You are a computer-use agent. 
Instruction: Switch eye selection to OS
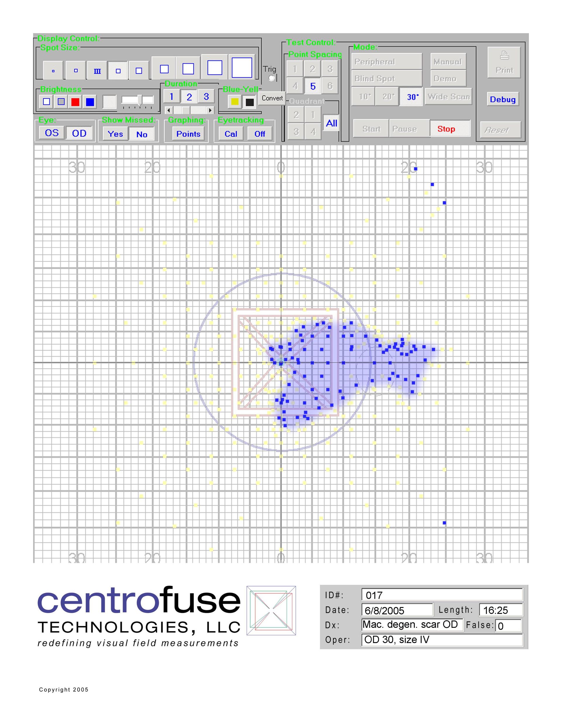[x=52, y=133]
